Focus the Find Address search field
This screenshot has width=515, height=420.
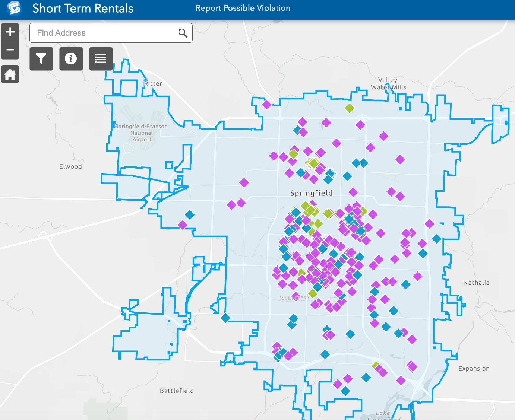[104, 33]
